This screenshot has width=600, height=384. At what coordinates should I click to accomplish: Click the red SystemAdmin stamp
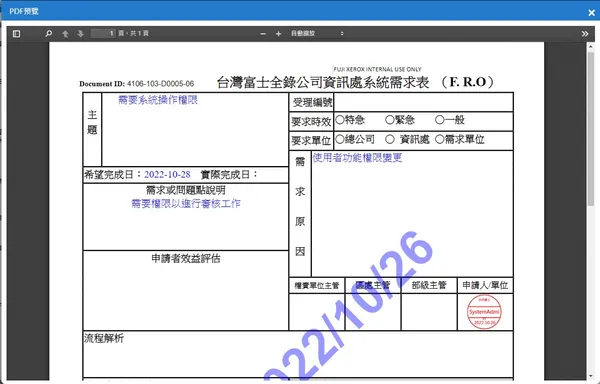pyautogui.click(x=484, y=312)
